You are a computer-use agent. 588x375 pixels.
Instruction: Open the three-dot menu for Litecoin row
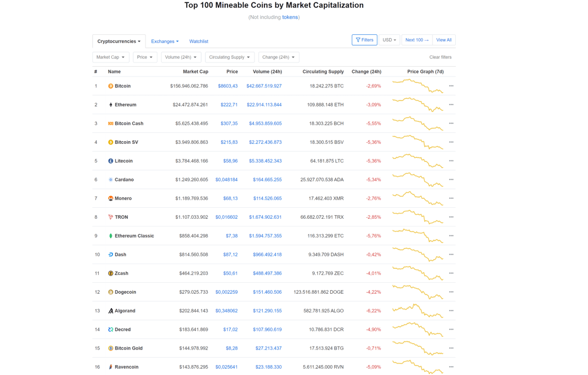click(451, 161)
